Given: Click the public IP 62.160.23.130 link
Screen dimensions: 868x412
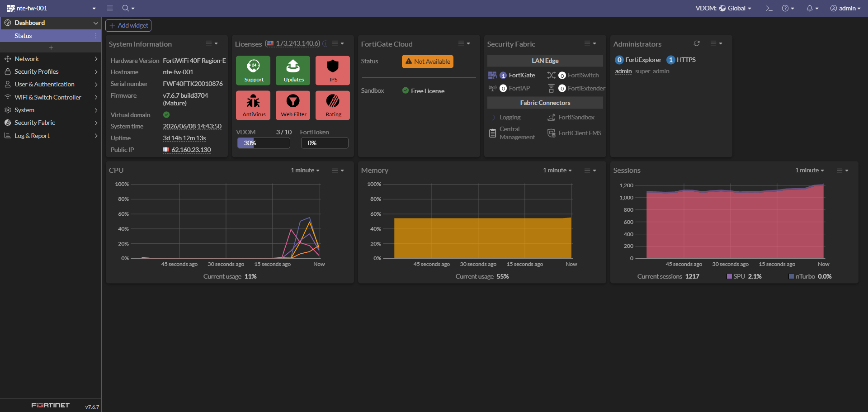Looking at the screenshot, I should (x=191, y=150).
